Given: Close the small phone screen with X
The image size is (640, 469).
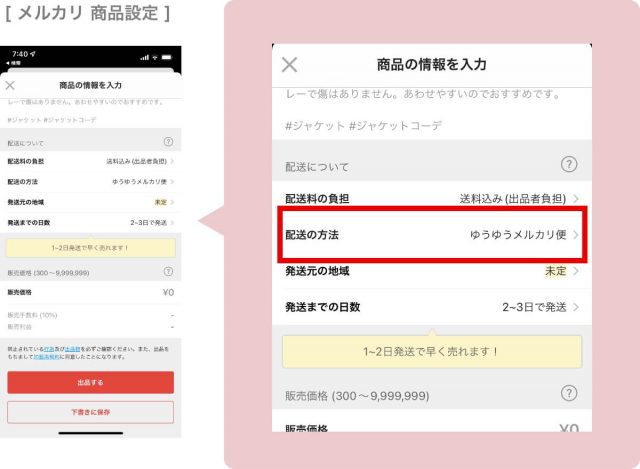Looking at the screenshot, I should click(10, 85).
